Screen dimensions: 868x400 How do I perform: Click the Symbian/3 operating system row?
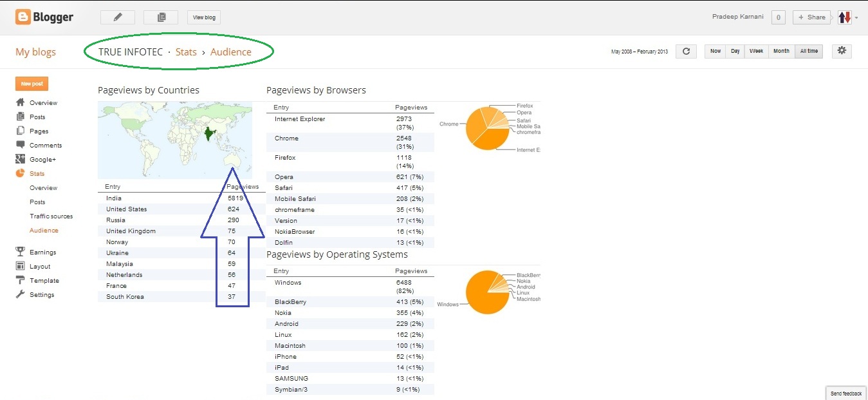click(350, 390)
